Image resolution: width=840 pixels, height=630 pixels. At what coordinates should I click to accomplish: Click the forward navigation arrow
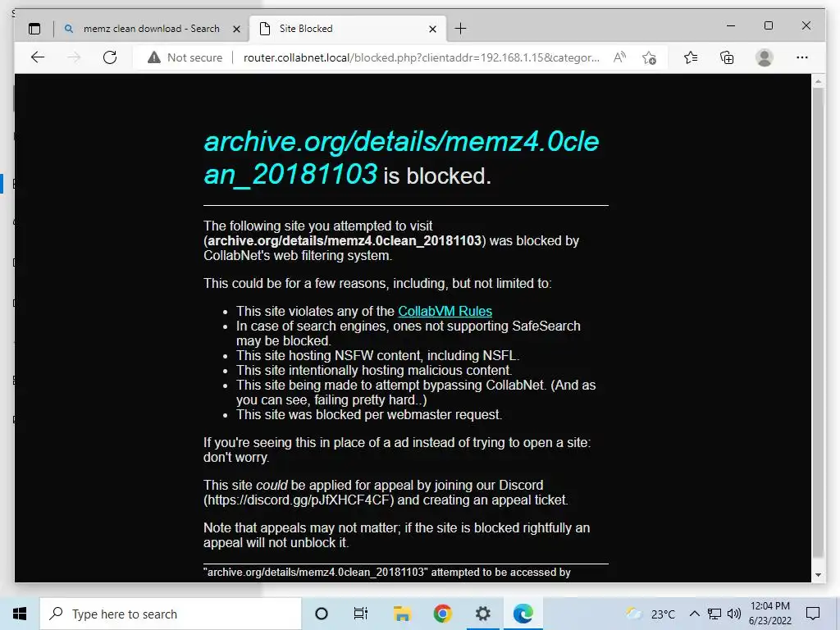coord(74,57)
